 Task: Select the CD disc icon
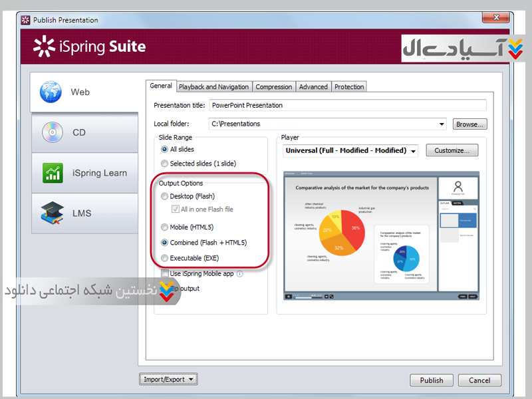[x=52, y=132]
